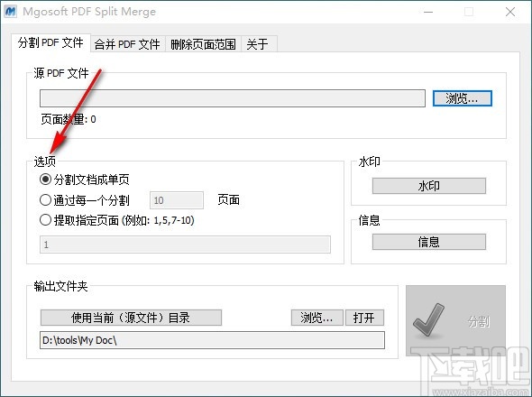Choose the 通过每一个分割 radio option
The width and height of the screenshot is (532, 397).
tap(85, 200)
